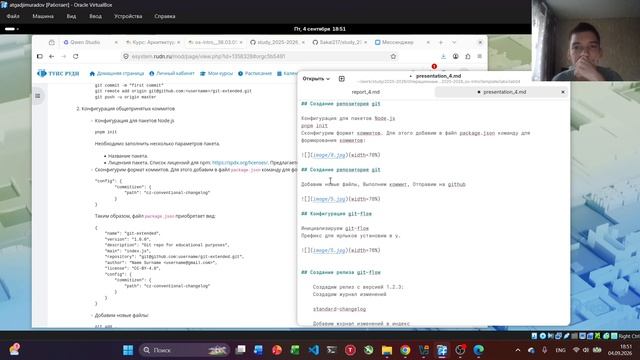Switch to study_2025-2026 GitHub tab
The width and height of the screenshot is (640, 360).
[x=278, y=42]
